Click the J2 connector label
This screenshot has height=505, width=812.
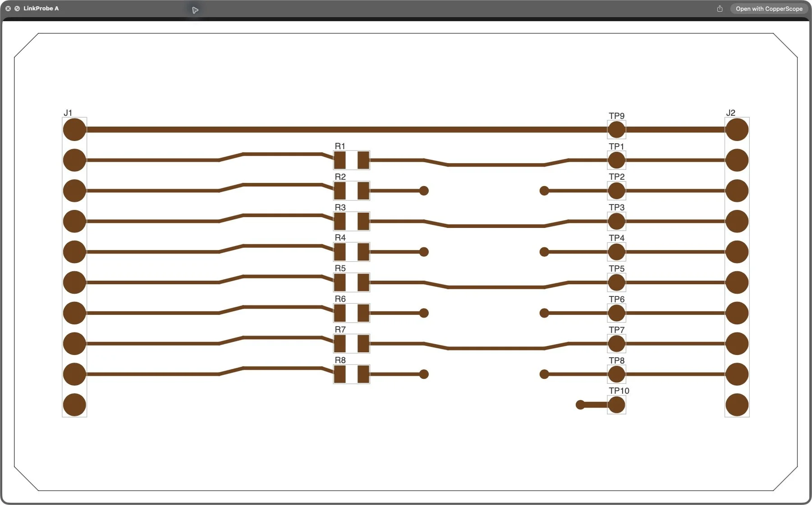pyautogui.click(x=731, y=113)
